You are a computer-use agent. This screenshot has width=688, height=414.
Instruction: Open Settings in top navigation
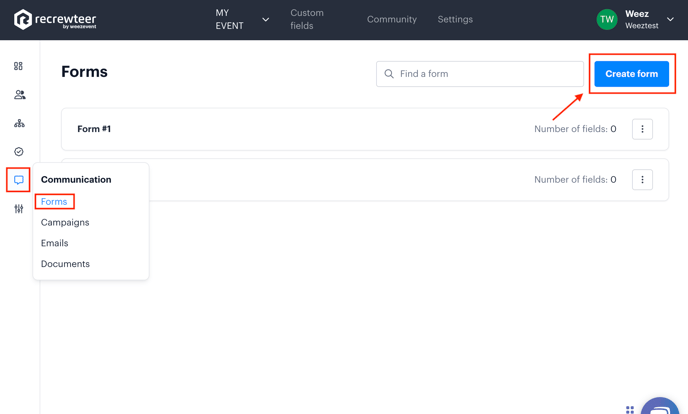tap(455, 19)
